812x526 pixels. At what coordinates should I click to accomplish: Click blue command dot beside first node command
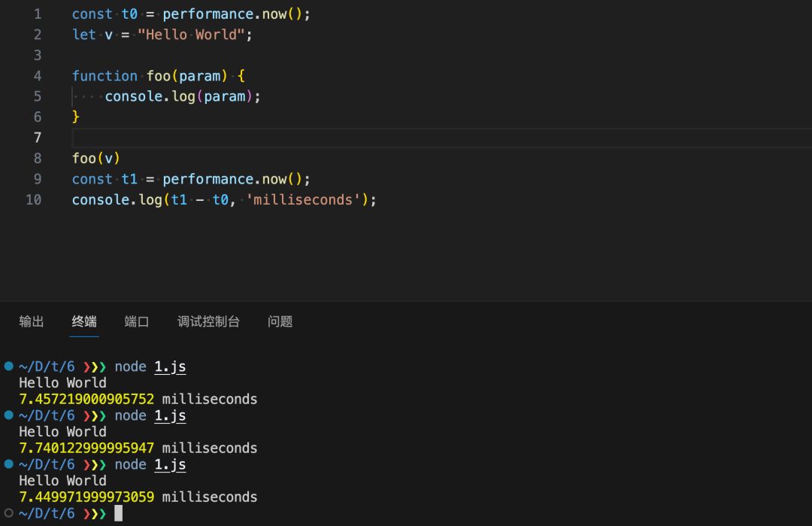tap(8, 366)
